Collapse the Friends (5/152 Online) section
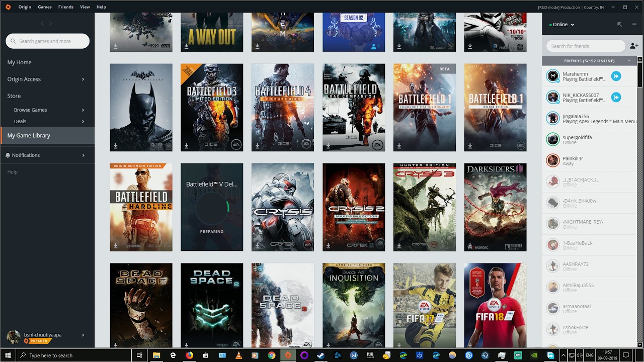This screenshot has height=362, width=644. [x=629, y=61]
